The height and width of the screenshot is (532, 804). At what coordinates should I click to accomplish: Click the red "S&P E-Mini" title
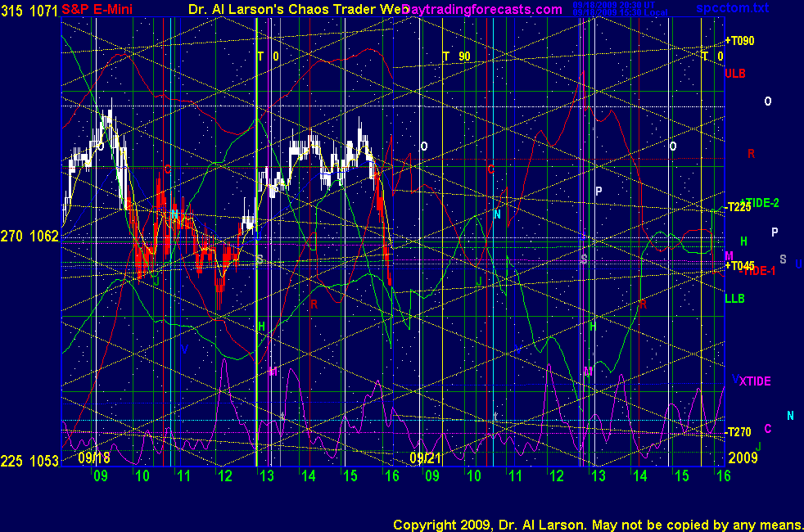coord(97,9)
